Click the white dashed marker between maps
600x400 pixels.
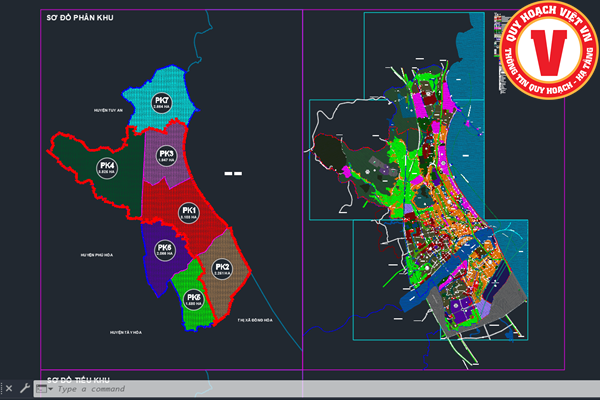click(x=233, y=174)
